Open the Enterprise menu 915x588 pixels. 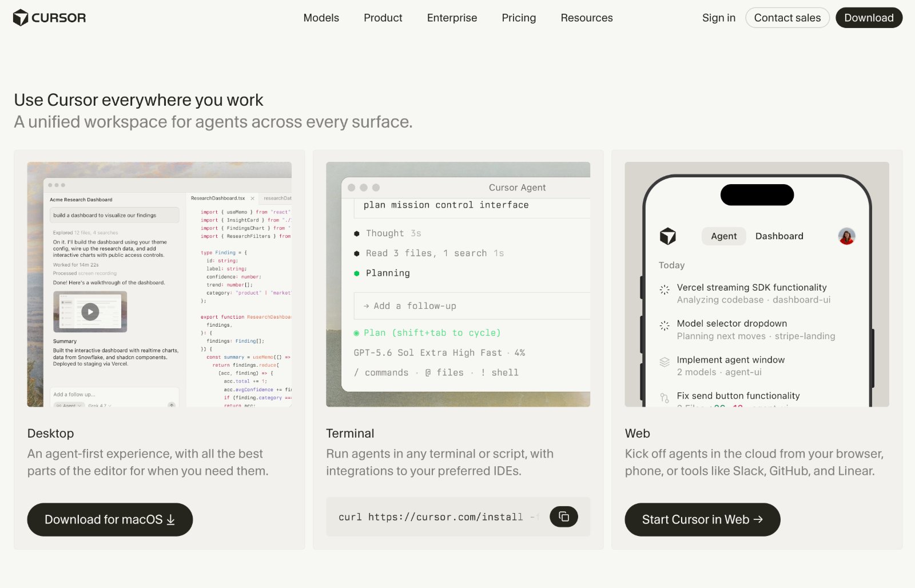tap(452, 18)
